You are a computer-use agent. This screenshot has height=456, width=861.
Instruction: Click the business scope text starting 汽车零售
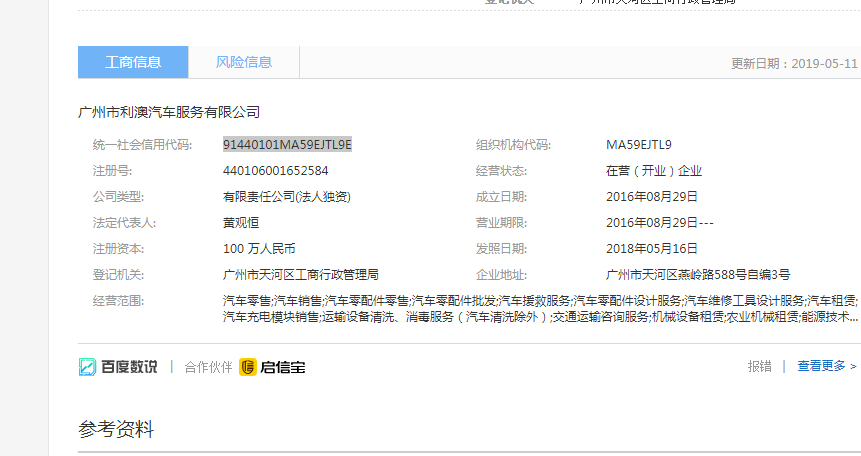click(x=540, y=309)
